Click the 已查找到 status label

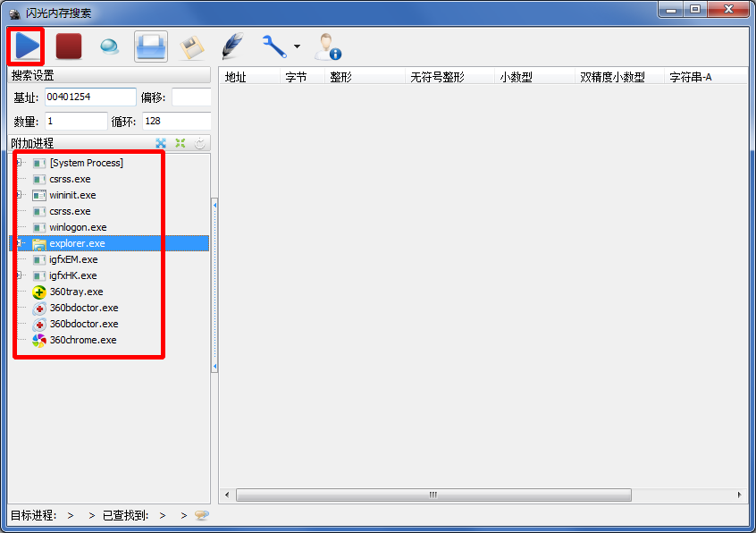[125, 516]
